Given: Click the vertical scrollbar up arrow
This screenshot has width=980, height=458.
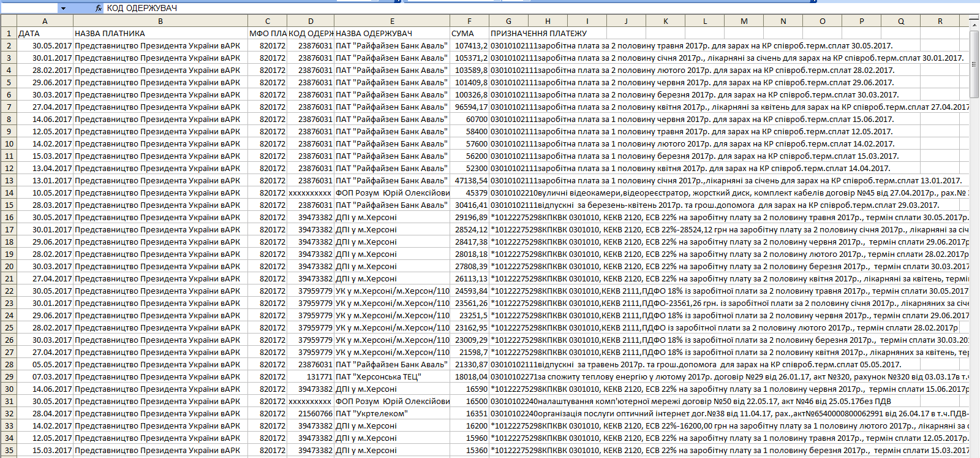Looking at the screenshot, I should (x=974, y=24).
